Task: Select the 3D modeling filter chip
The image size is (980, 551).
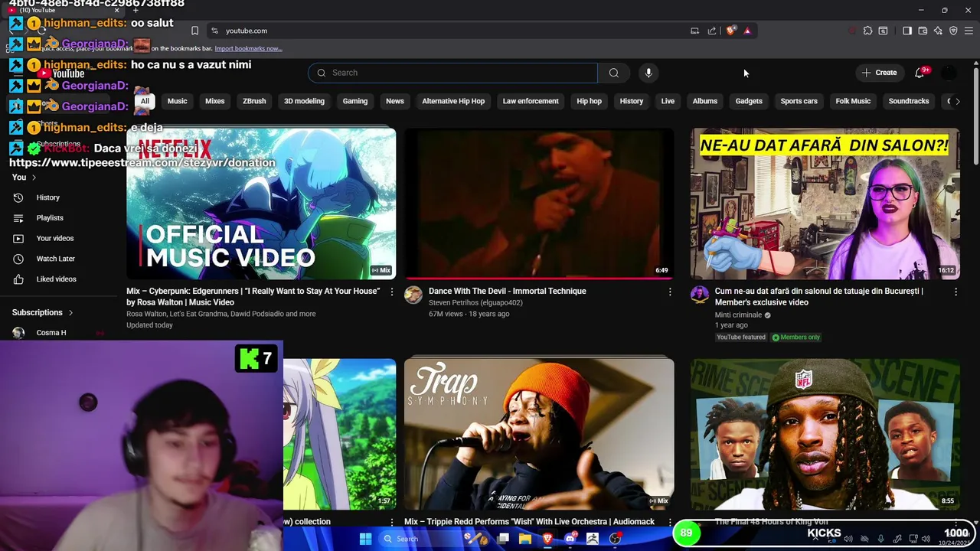Action: 304,101
